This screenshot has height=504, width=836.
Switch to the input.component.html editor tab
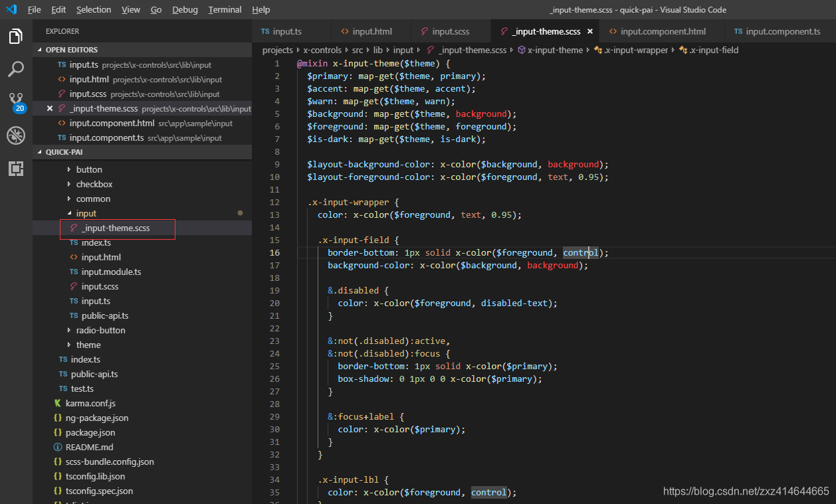[662, 31]
